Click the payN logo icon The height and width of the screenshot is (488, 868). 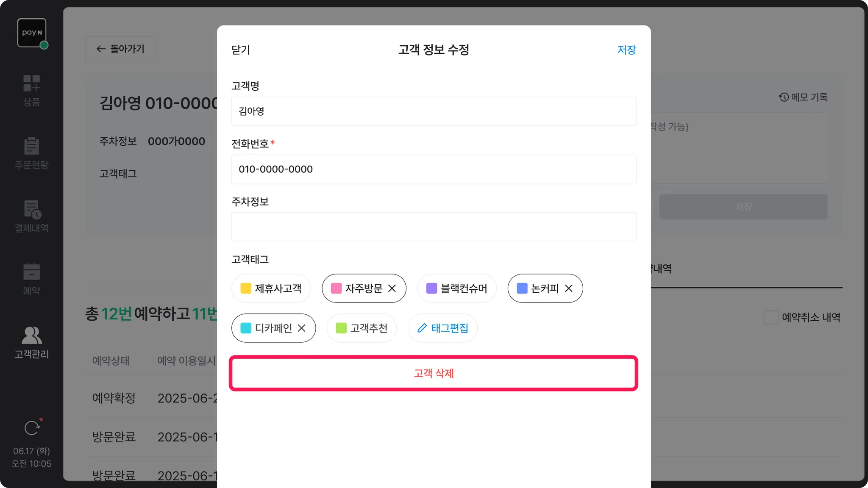32,33
